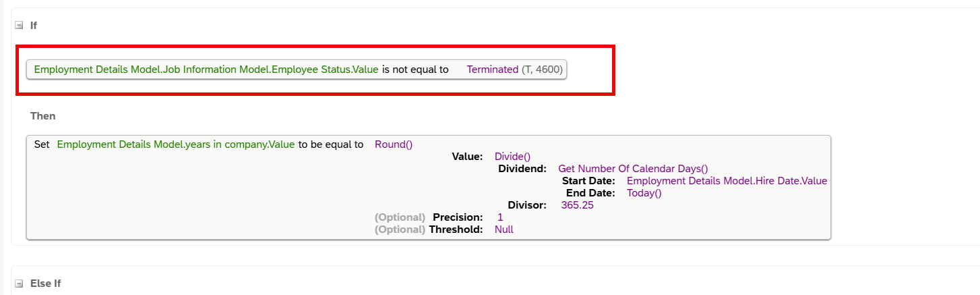Click the Set action keyword

(42, 144)
